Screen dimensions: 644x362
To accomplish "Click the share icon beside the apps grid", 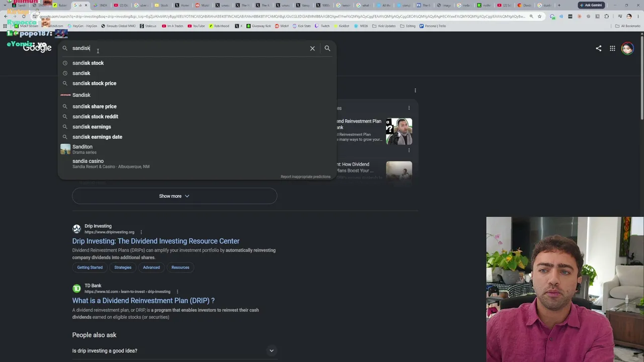I will pos(598,48).
